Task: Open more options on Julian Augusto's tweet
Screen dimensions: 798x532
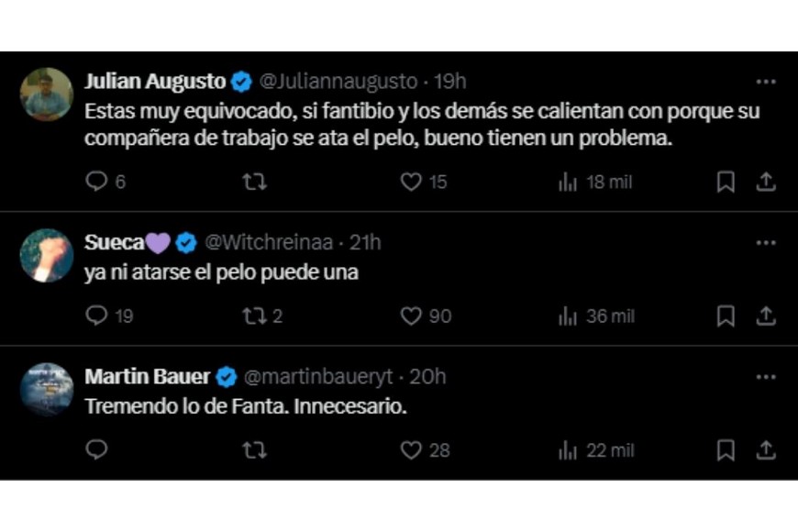Action: 765,81
